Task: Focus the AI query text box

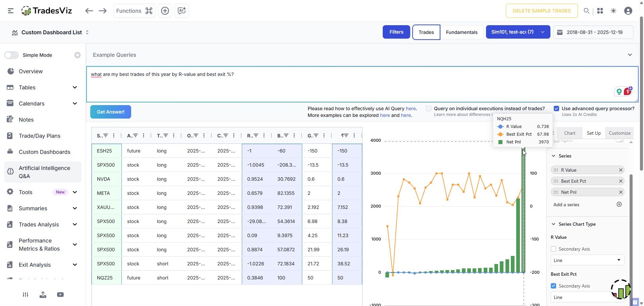Action: pos(362,84)
